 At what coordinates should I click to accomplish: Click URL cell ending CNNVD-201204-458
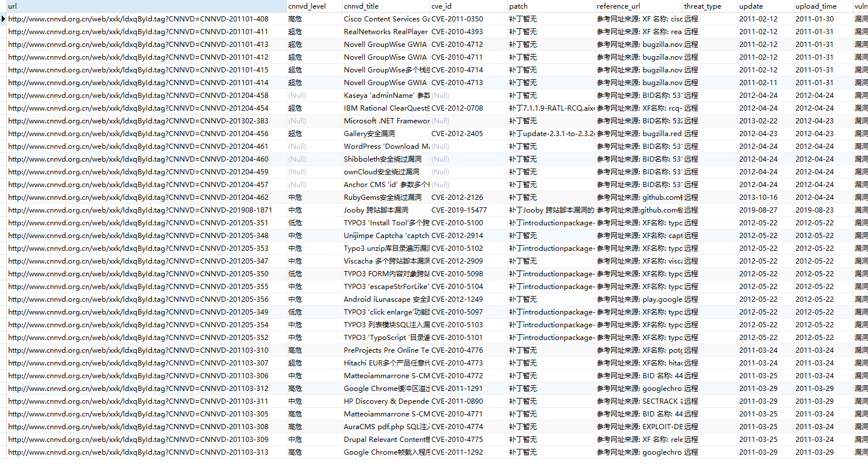point(147,96)
